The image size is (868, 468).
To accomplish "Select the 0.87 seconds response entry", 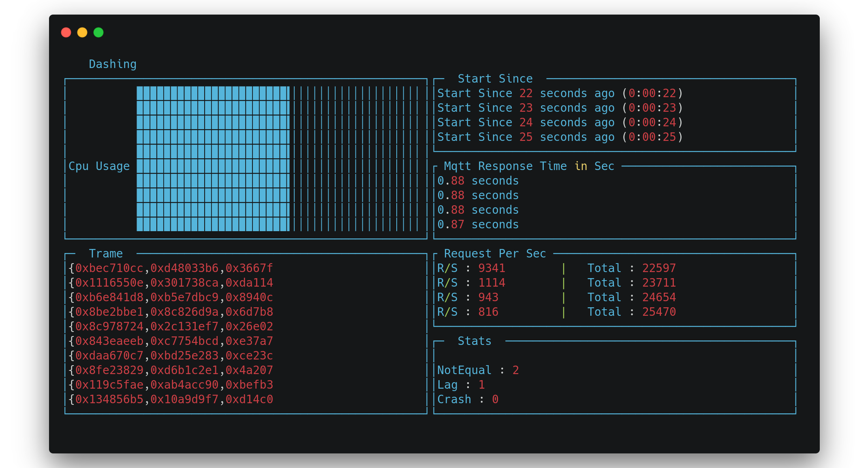I will pos(478,224).
